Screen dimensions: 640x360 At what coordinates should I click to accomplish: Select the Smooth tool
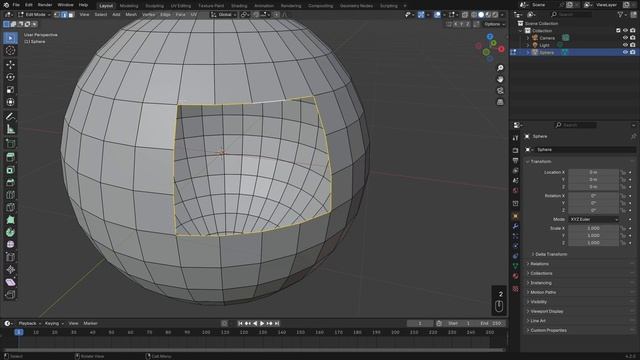pyautogui.click(x=10, y=244)
